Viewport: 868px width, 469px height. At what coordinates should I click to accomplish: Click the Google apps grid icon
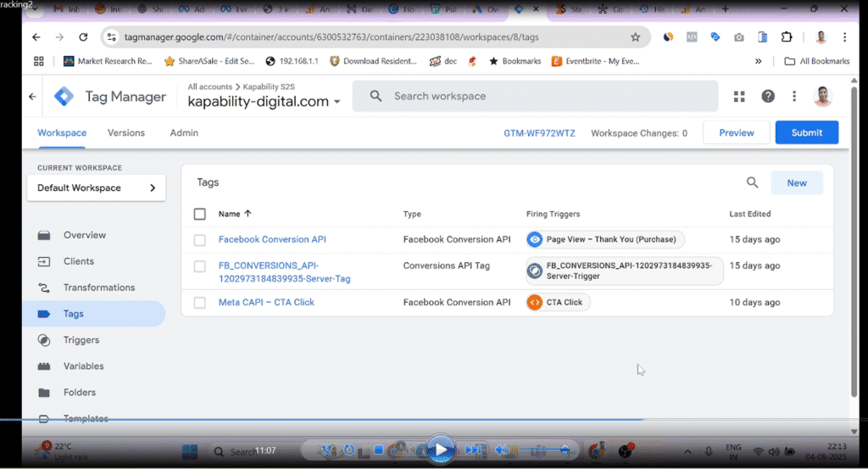pos(739,97)
